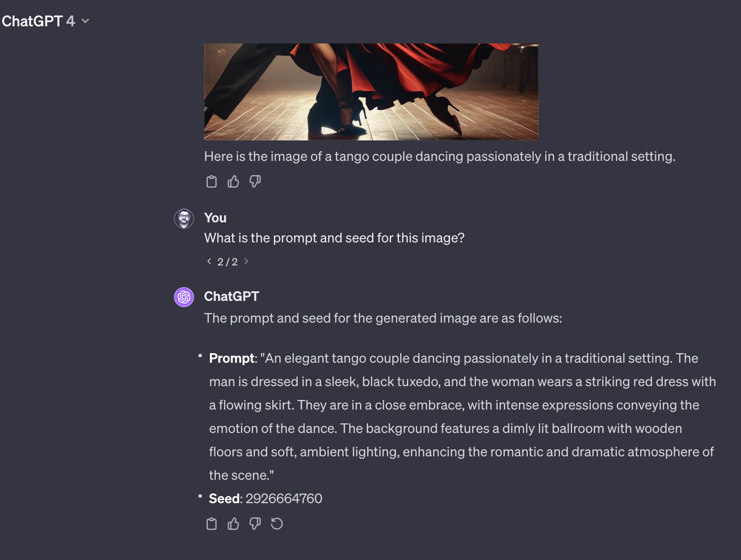
Task: Open the tango couple generated image
Action: (x=371, y=92)
